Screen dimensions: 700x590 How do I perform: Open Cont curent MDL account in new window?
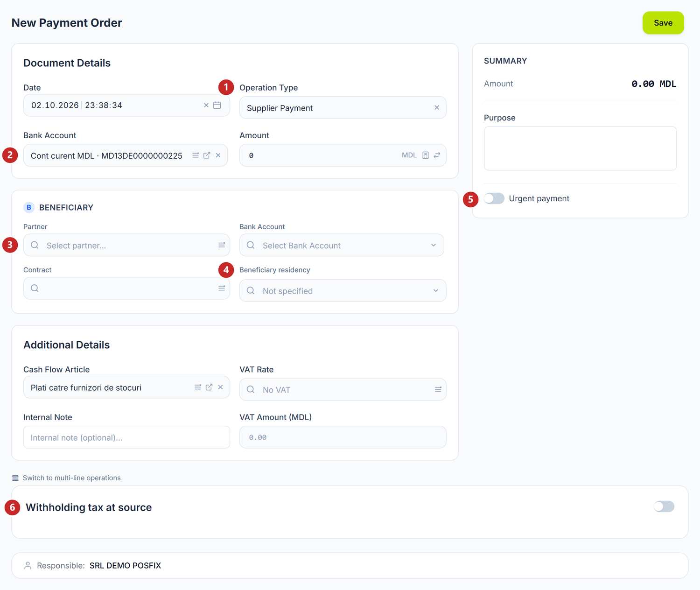coord(207,155)
